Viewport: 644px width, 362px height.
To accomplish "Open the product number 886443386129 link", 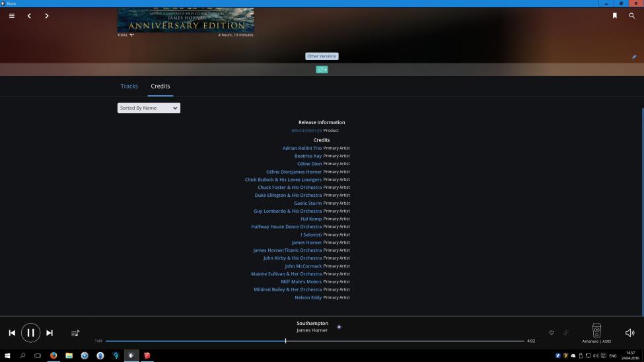I will click(306, 131).
